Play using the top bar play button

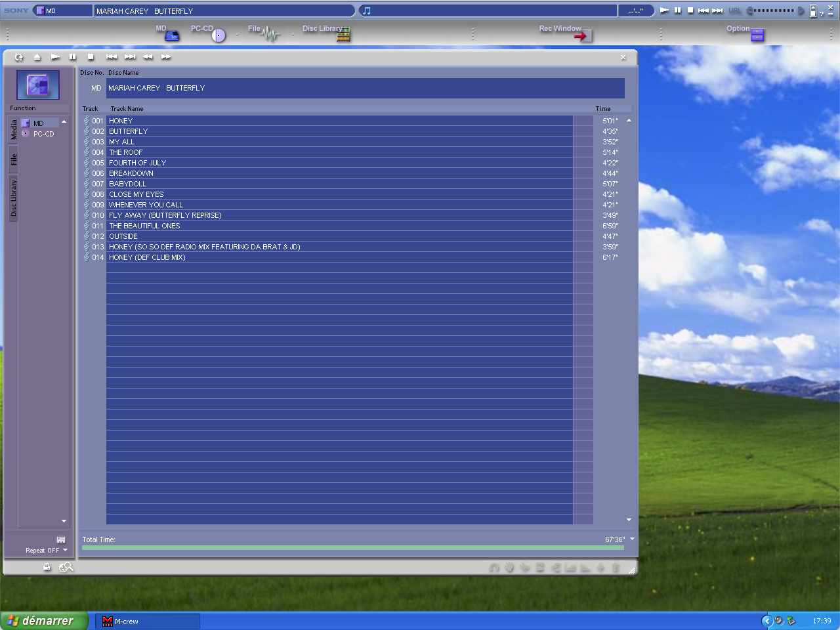click(x=664, y=10)
